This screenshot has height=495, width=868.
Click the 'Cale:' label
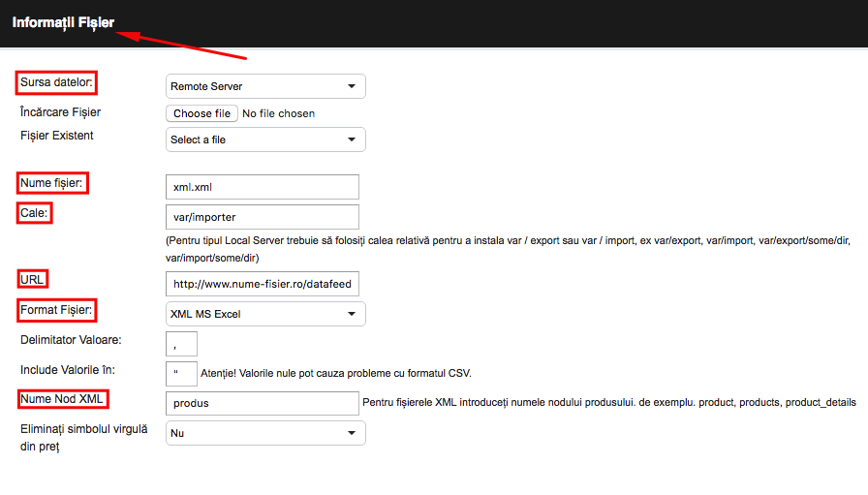pyautogui.click(x=34, y=213)
